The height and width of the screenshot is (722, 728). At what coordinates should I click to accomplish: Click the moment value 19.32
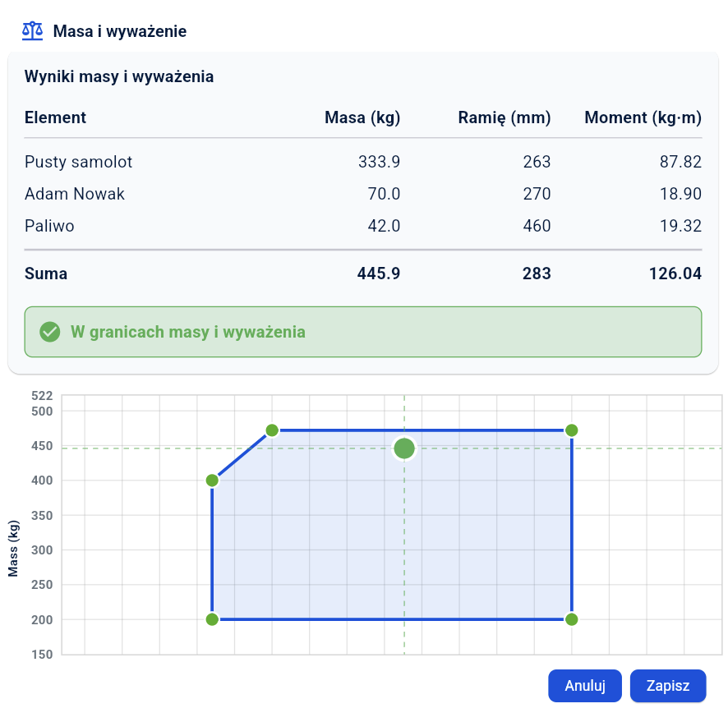coord(680,226)
